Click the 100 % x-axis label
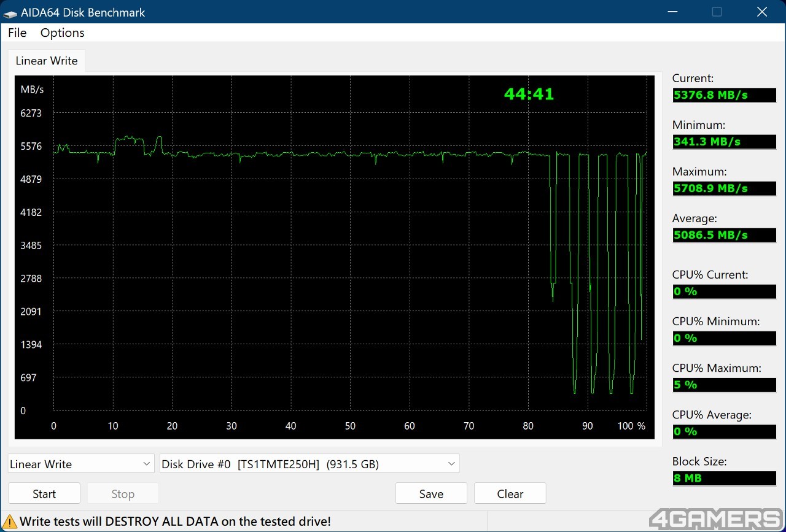 tap(632, 426)
